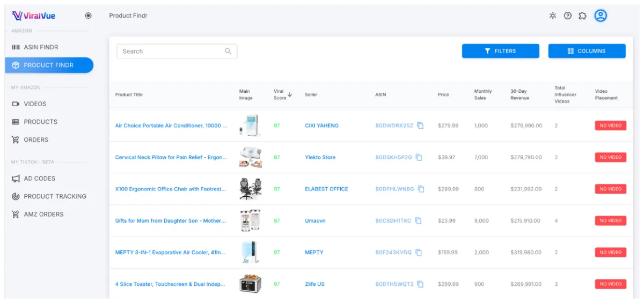Viewport: 644px width, 303px height.
Task: Open ASIN link B0DWDRX2SZ
Action: coord(394,126)
